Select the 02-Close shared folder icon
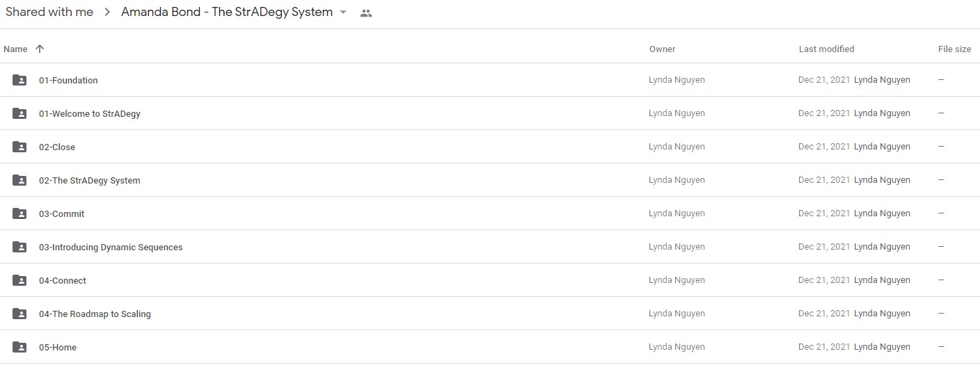The height and width of the screenshot is (372, 980). [x=19, y=147]
